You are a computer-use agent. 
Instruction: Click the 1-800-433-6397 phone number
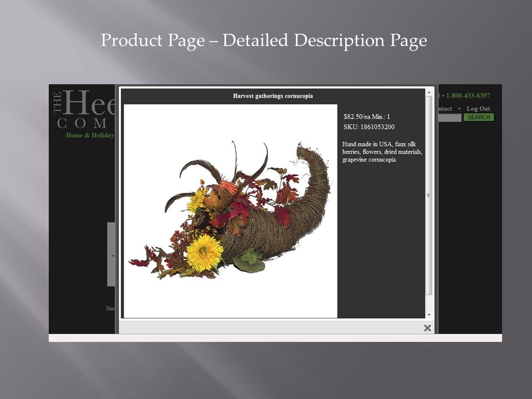(468, 96)
